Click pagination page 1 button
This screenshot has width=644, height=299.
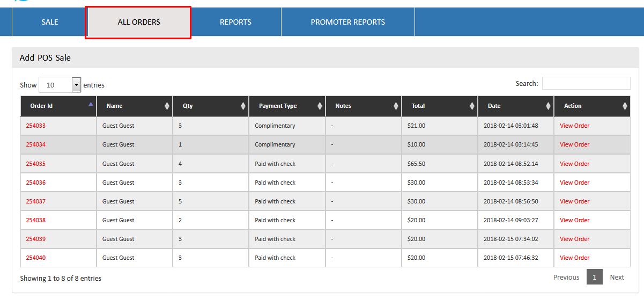tap(594, 277)
